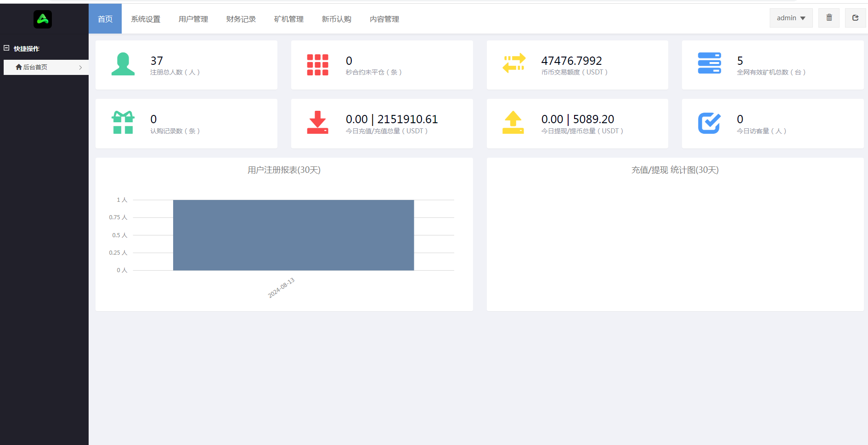This screenshot has height=445, width=868.
Task: Expand the 后台首页 sidebar chevron
Action: pos(80,68)
